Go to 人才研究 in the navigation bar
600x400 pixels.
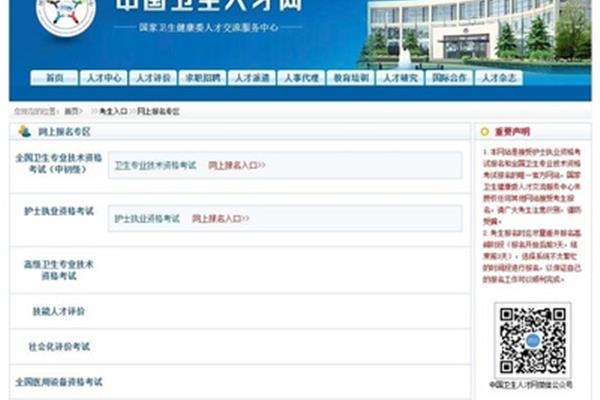[x=400, y=78]
